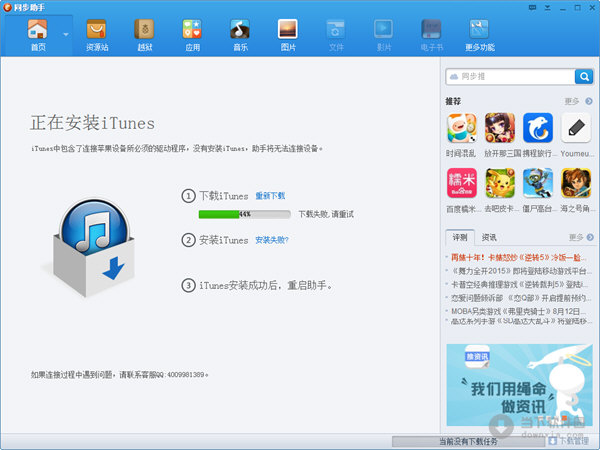
Task: Open the 影片 video icon
Action: pos(383,29)
